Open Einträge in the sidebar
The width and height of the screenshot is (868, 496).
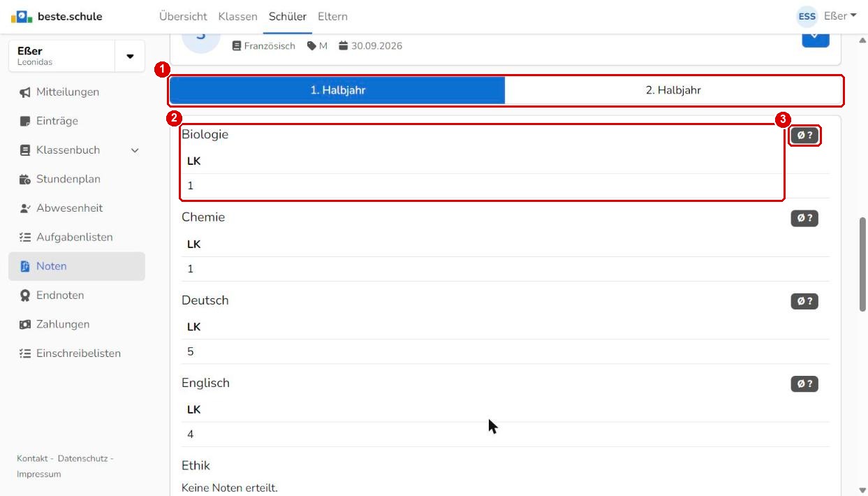pos(77,121)
